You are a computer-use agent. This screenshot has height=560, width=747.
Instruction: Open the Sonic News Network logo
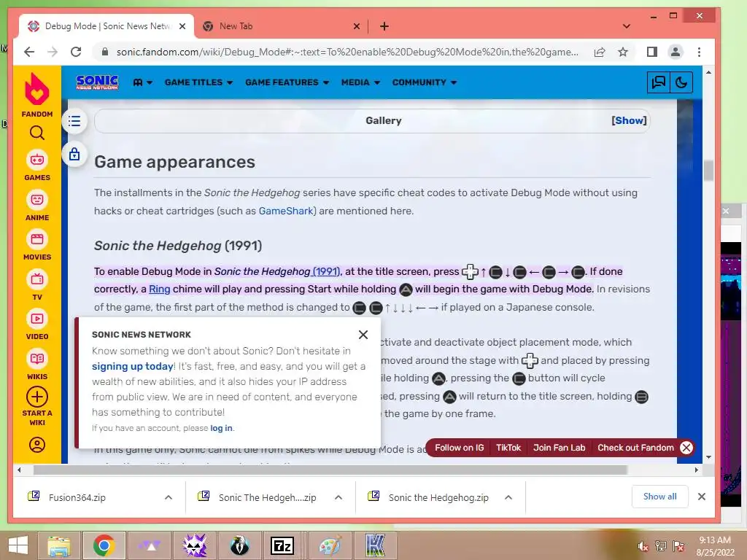[97, 82]
